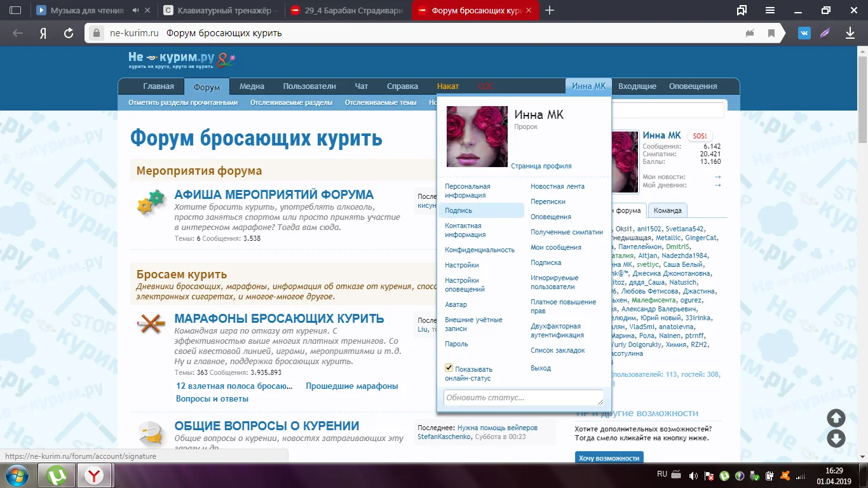Click the Yandex Я home button
The width and height of the screenshot is (868, 488).
[43, 33]
